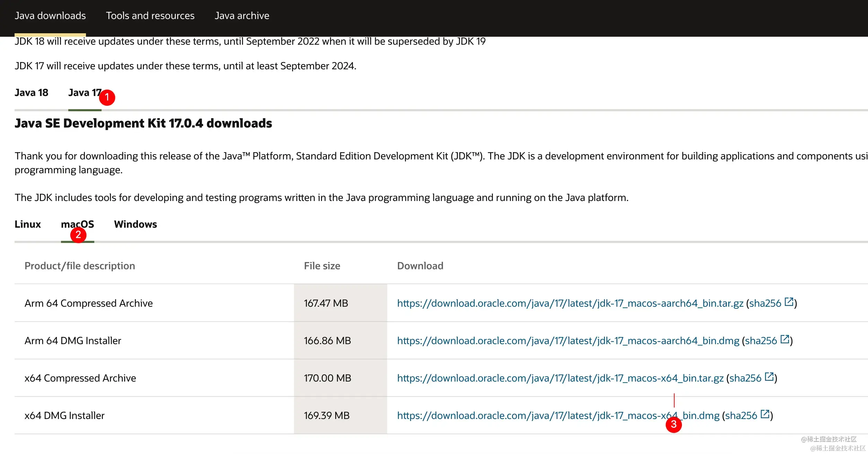Viewport: 868px width, 454px height.
Task: Select the macOS tab
Action: point(77,224)
